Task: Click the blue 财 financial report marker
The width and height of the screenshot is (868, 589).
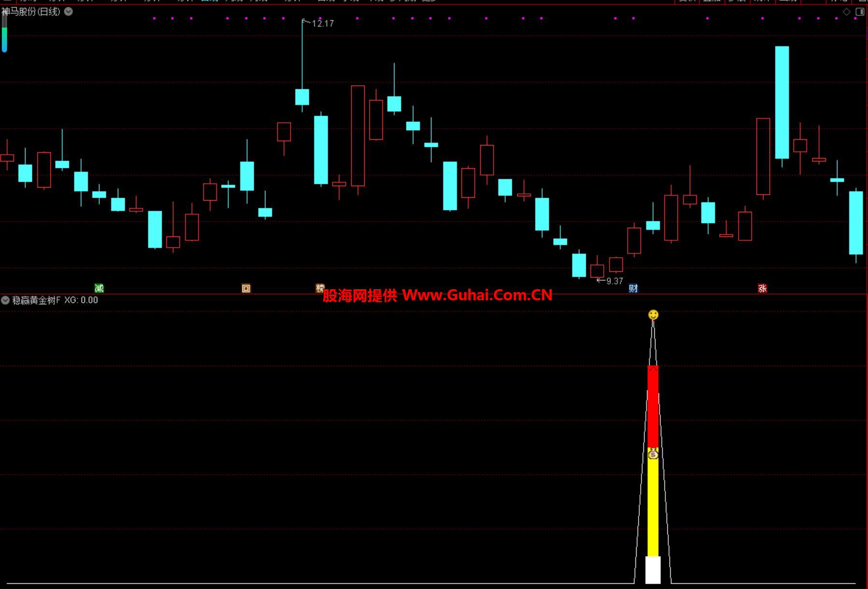Action: (633, 288)
